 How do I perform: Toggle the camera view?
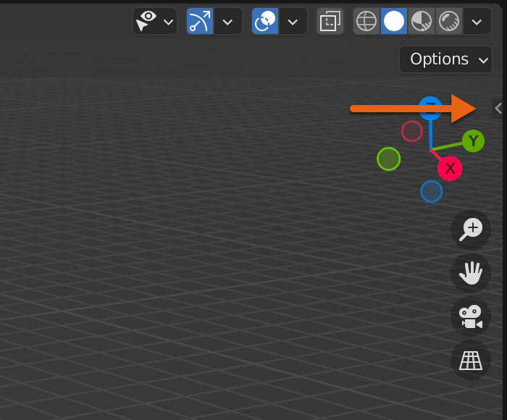pos(471,316)
